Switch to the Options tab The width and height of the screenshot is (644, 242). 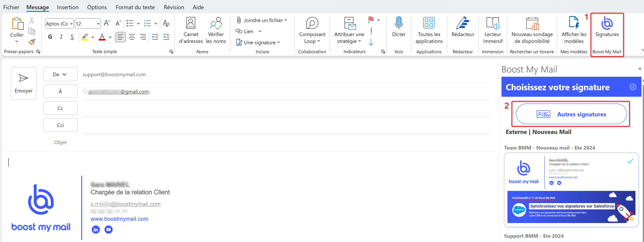point(97,7)
